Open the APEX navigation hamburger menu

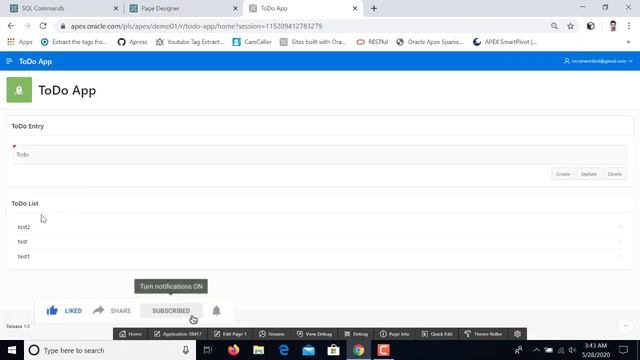click(x=9, y=61)
